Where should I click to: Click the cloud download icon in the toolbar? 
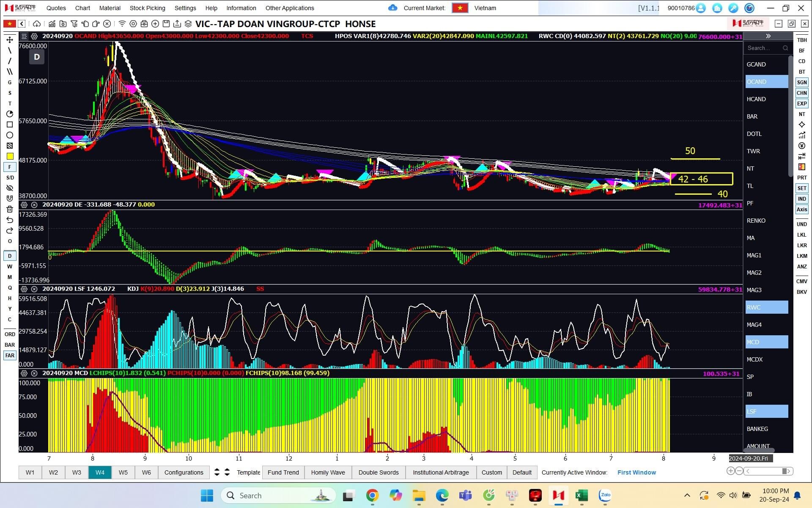click(37, 24)
